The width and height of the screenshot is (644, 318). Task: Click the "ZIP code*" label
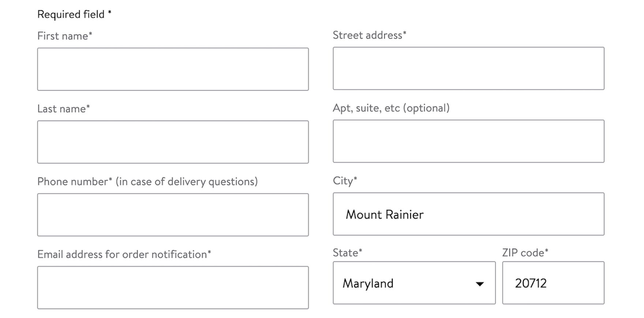click(525, 253)
